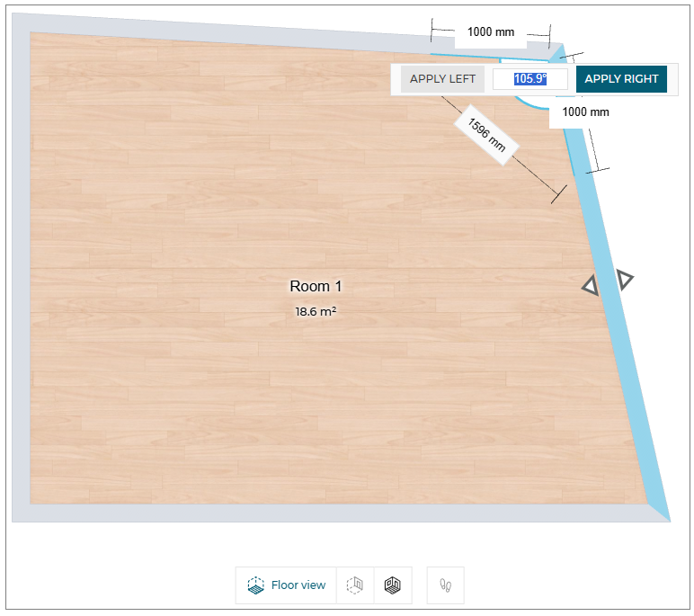Click the 18.6 m² area label
The width and height of the screenshot is (694, 616).
click(x=316, y=312)
